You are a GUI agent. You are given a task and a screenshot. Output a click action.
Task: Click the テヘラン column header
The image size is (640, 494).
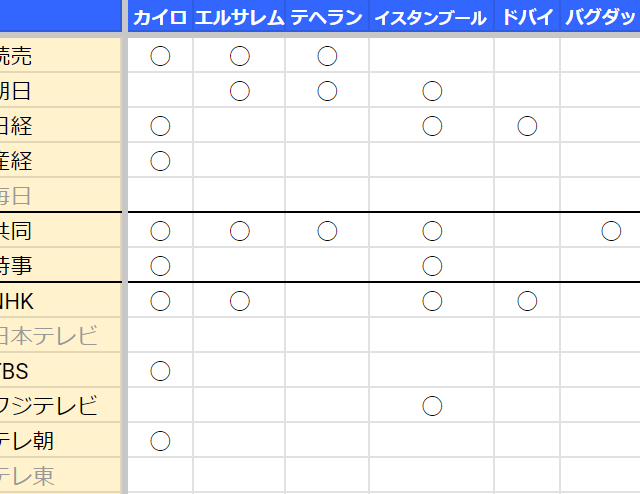tap(327, 18)
